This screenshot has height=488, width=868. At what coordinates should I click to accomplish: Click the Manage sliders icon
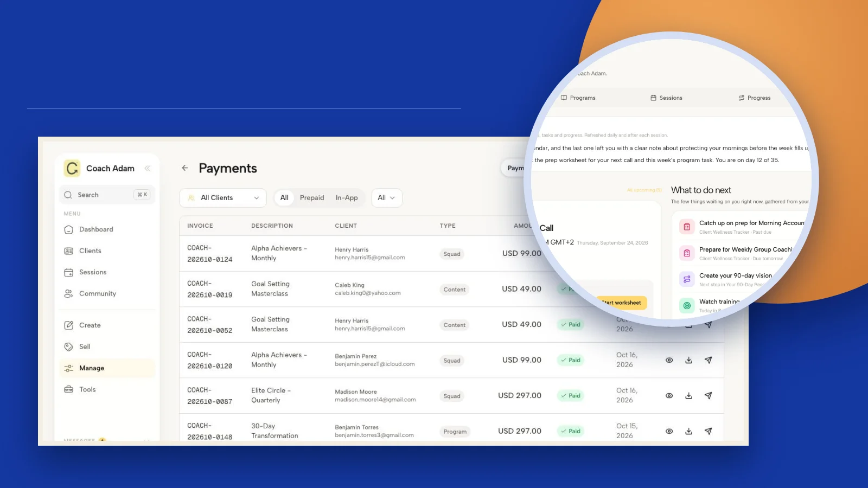point(69,368)
